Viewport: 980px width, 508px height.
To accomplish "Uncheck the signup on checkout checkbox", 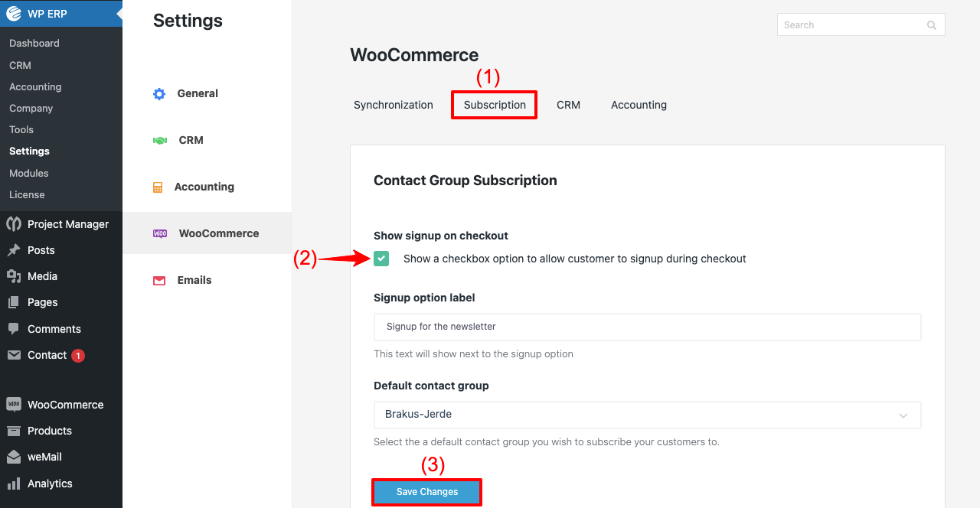I will coord(381,259).
